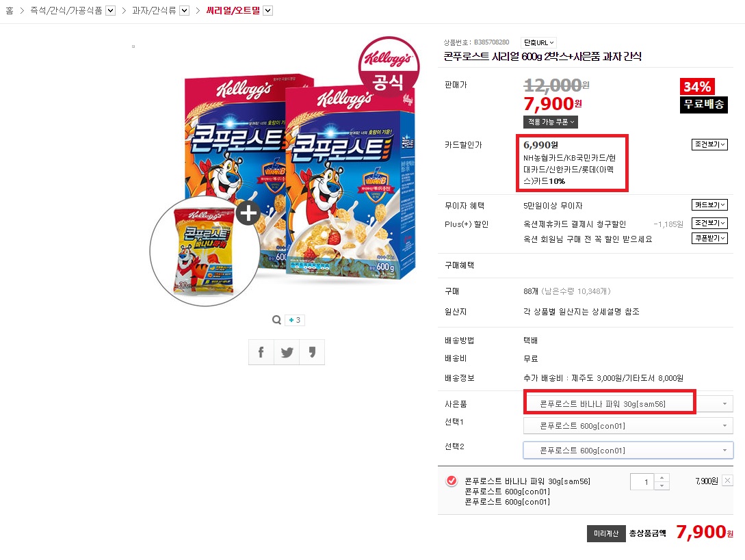Click the 쿠폰받기 button
This screenshot has height=560, width=745.
tap(709, 238)
